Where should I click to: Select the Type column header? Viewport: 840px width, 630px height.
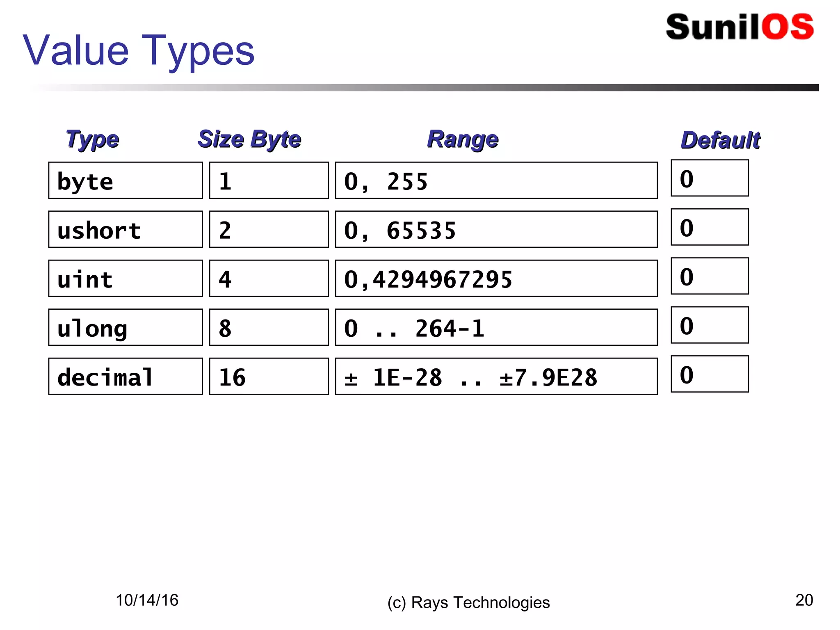[92, 139]
